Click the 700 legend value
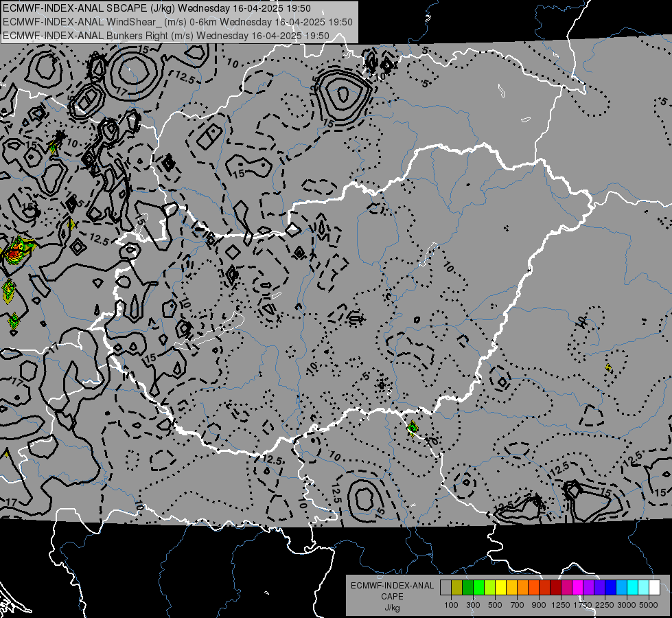Screen dimensions: 672x618 [x=518, y=605]
